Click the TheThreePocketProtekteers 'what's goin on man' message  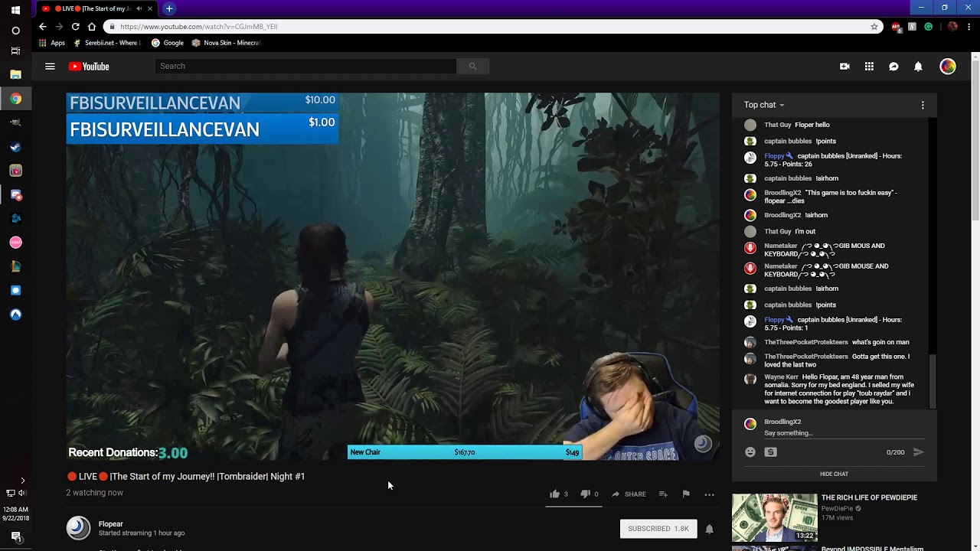tap(837, 342)
